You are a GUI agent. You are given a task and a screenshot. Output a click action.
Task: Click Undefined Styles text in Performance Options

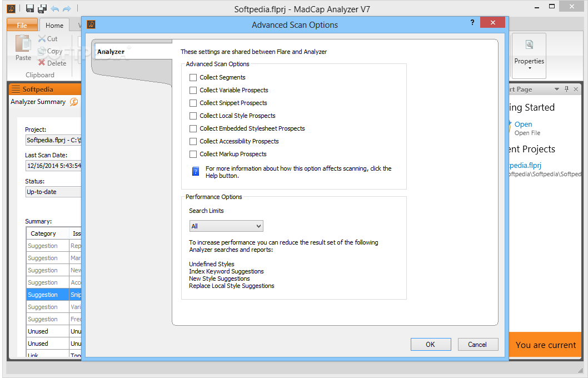pyautogui.click(x=212, y=264)
